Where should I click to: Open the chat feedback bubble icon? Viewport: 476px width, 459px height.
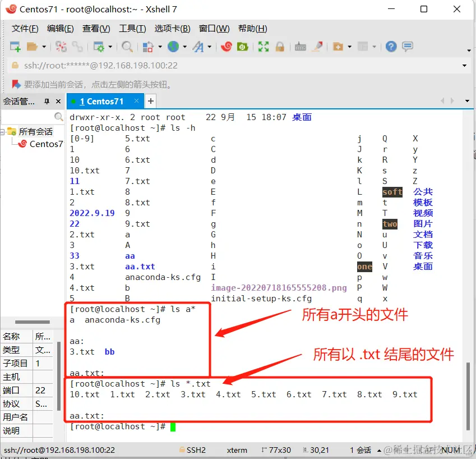pos(408,47)
